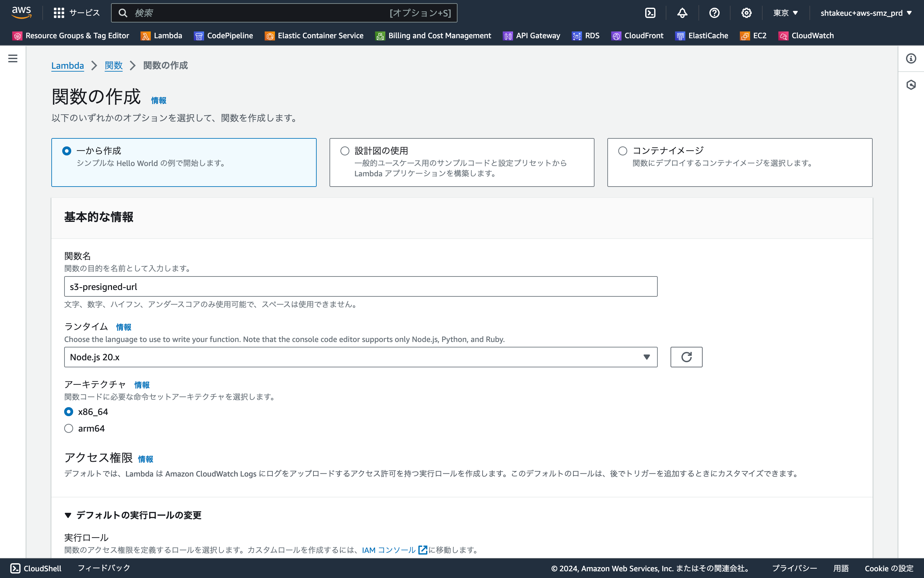The width and height of the screenshot is (924, 578).
Task: Open 用語 footer link
Action: click(x=841, y=568)
